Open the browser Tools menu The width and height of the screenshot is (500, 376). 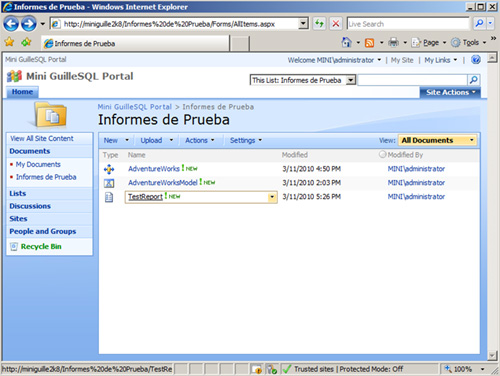[469, 43]
